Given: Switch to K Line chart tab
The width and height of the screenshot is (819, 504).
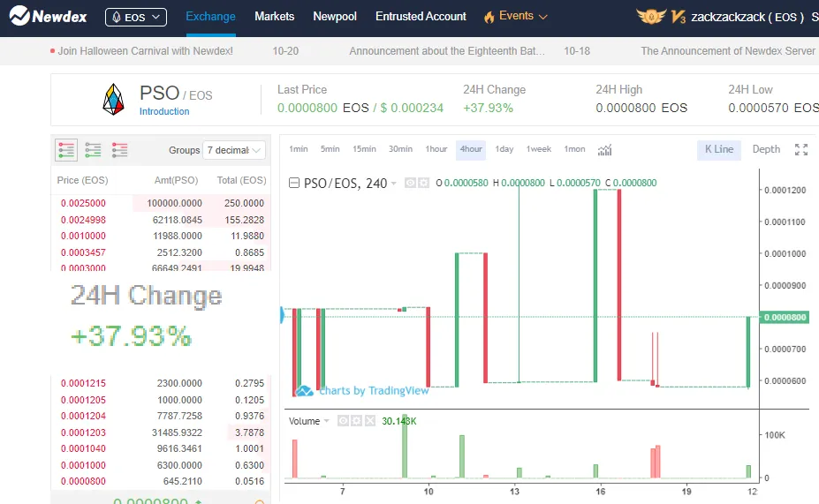Looking at the screenshot, I should click(x=718, y=150).
